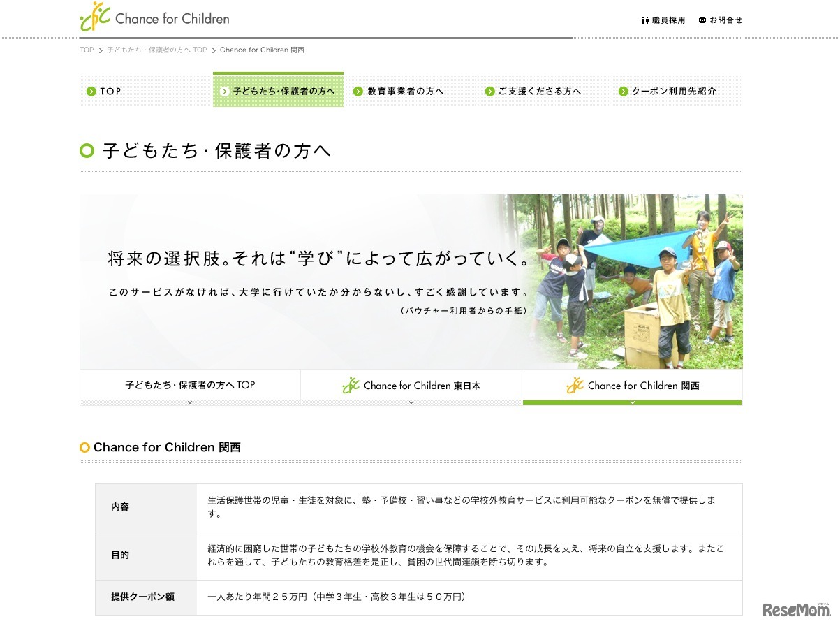Click the green arrow beside ご支援くださる方へ
This screenshot has height=626, width=840.
click(489, 91)
